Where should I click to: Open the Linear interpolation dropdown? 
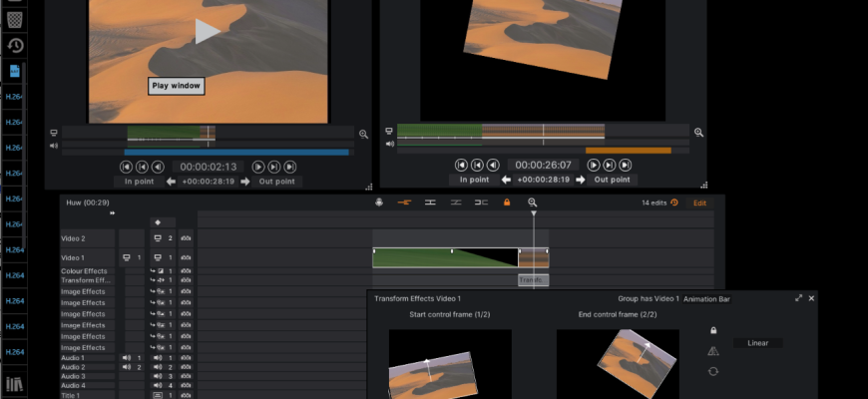point(758,343)
